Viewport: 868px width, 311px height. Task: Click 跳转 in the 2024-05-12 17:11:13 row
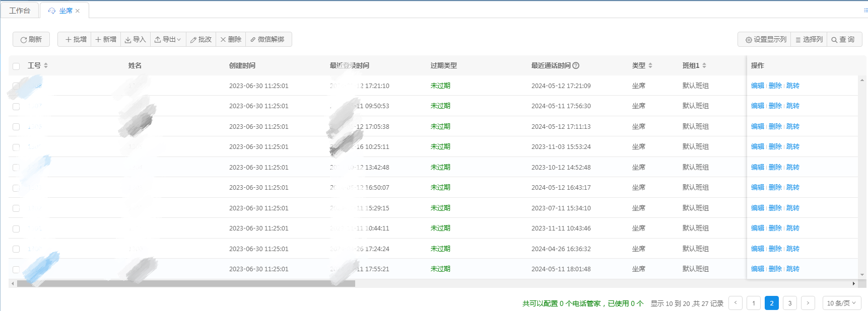[x=793, y=126]
